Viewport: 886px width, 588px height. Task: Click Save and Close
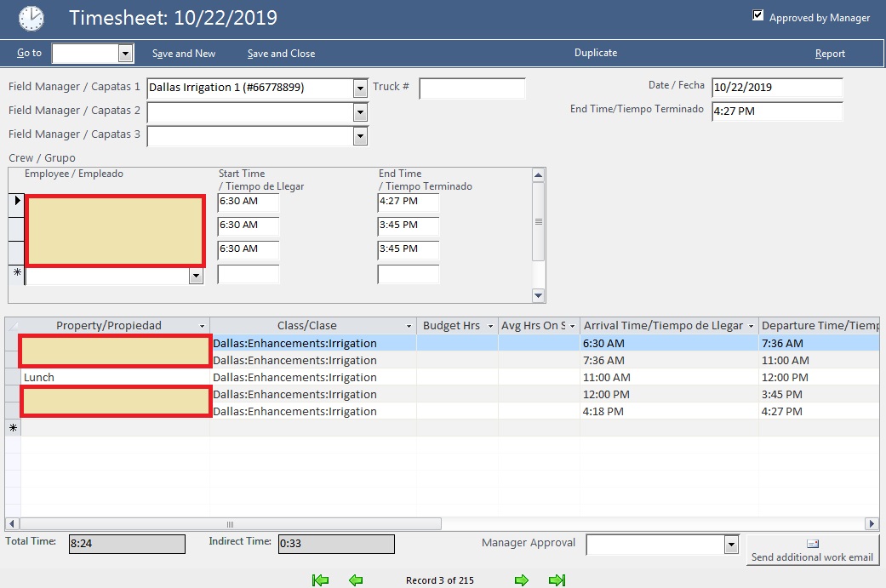coord(282,54)
